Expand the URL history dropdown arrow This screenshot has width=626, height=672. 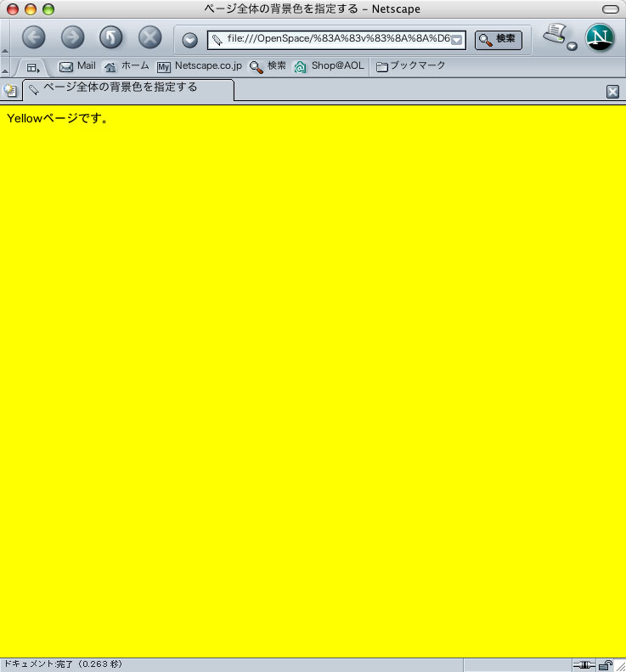coord(457,40)
